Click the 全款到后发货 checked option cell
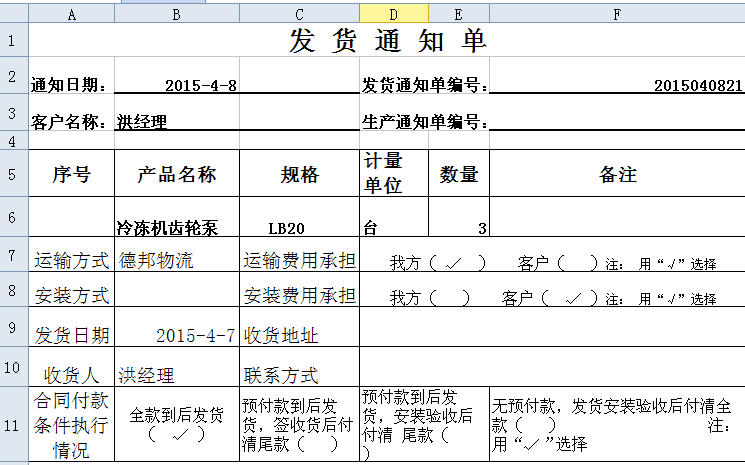The image size is (745, 465). pos(177,424)
